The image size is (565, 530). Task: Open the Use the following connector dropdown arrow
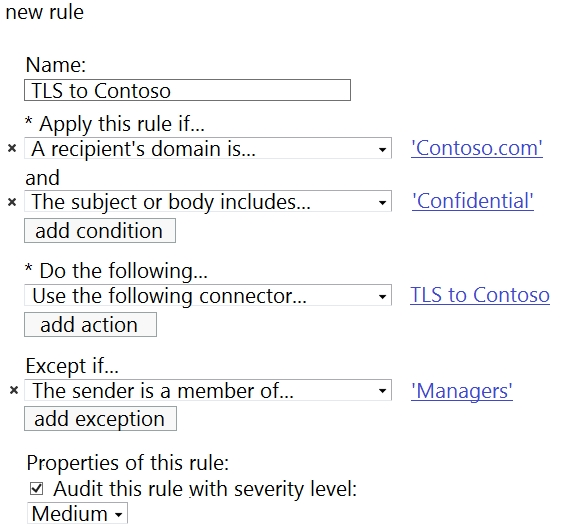(x=382, y=297)
